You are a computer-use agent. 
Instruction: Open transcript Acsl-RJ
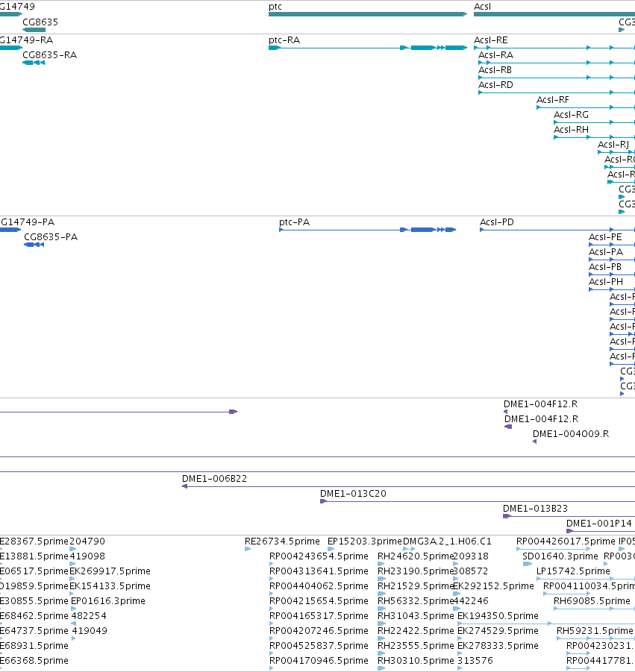click(x=613, y=145)
